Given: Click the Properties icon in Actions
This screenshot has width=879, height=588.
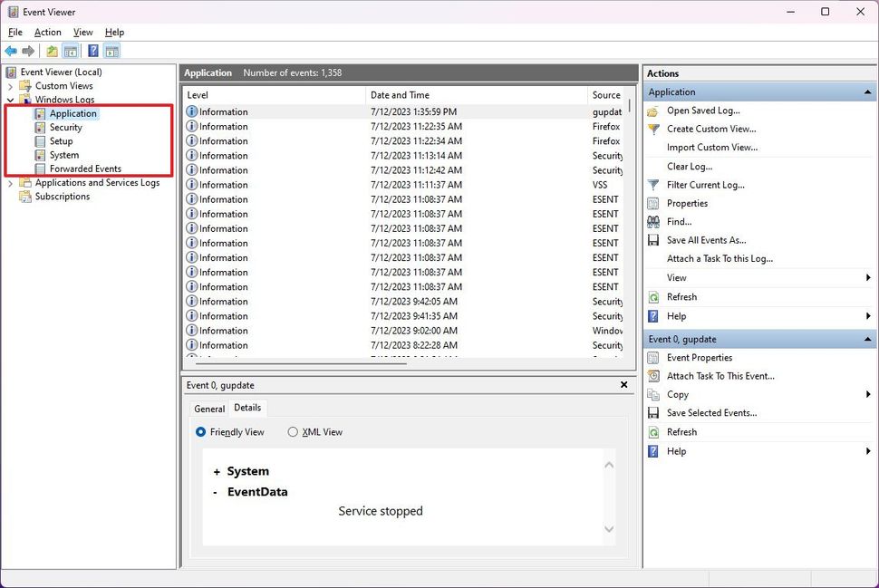Looking at the screenshot, I should point(653,204).
